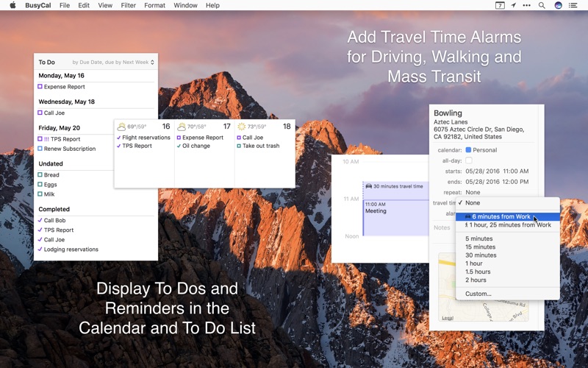Click the Notes field in Bowling

point(442,227)
